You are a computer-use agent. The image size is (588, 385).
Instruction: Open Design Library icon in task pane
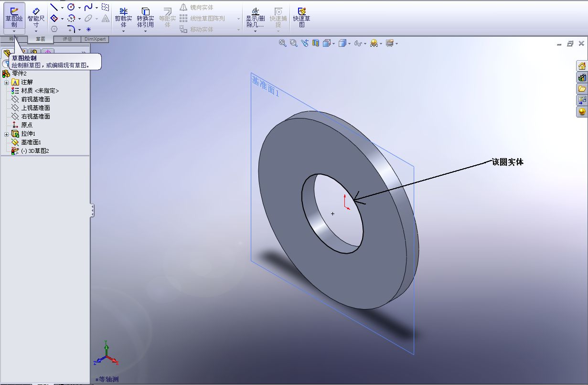pos(582,77)
